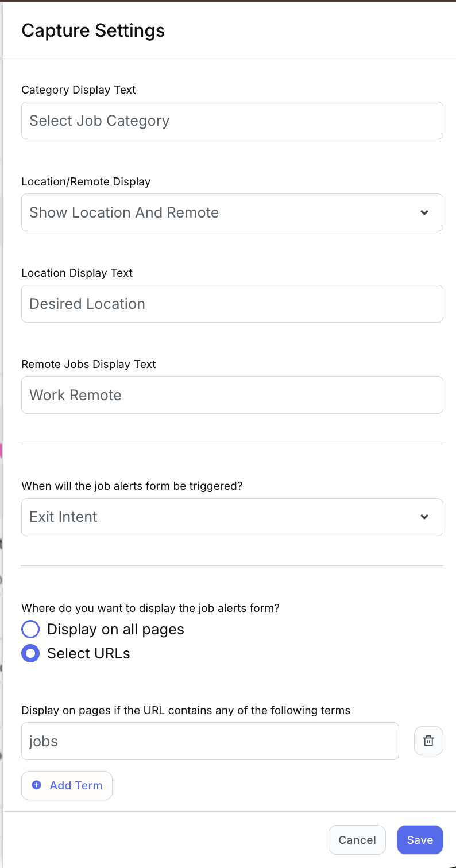456x868 pixels.
Task: Click the Select URLs label text
Action: coord(88,653)
